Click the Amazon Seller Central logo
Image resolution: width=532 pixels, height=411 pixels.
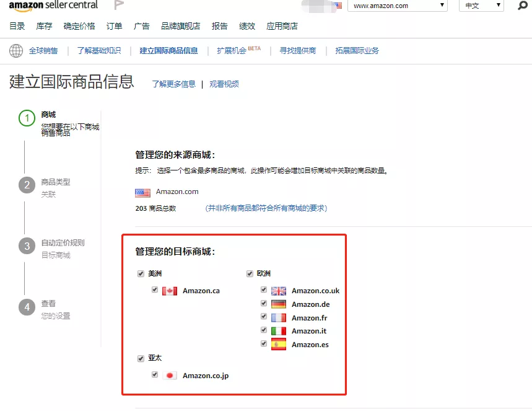click(x=53, y=7)
